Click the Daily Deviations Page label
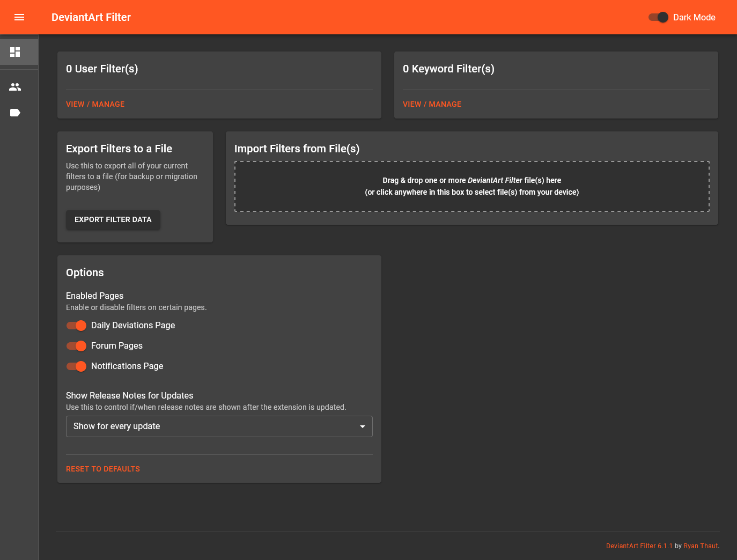This screenshot has height=560, width=737. 133,326
